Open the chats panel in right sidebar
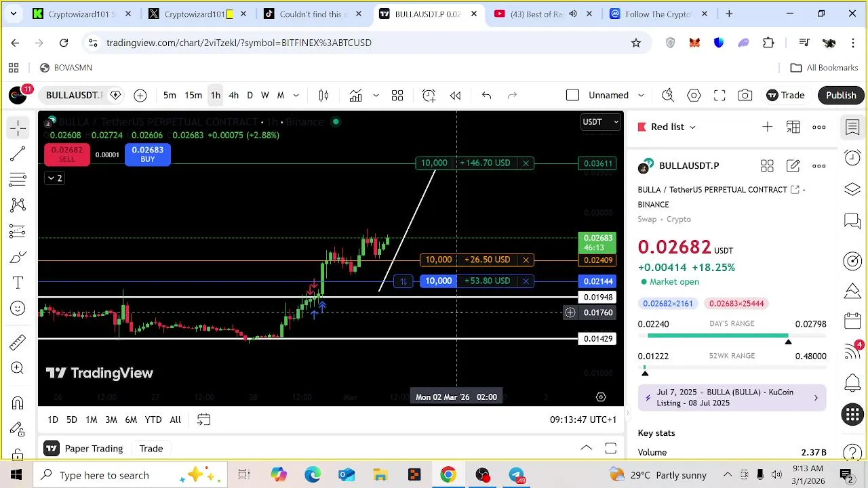This screenshot has height=488, width=868. (x=852, y=220)
